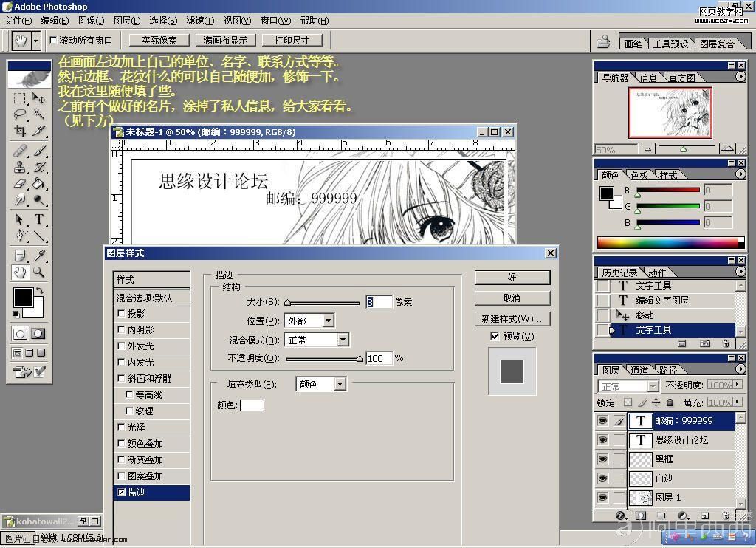Click the stroke 大小 size slider
Viewport: 756px width, 548px height.
tap(322, 303)
